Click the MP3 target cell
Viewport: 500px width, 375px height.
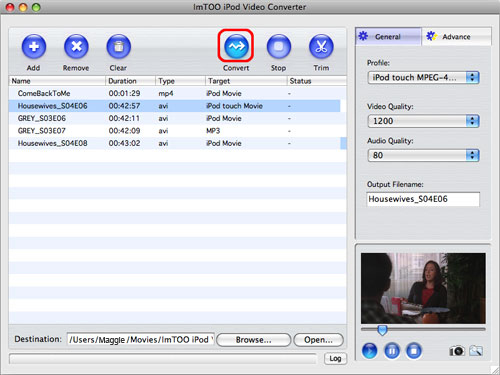point(213,131)
